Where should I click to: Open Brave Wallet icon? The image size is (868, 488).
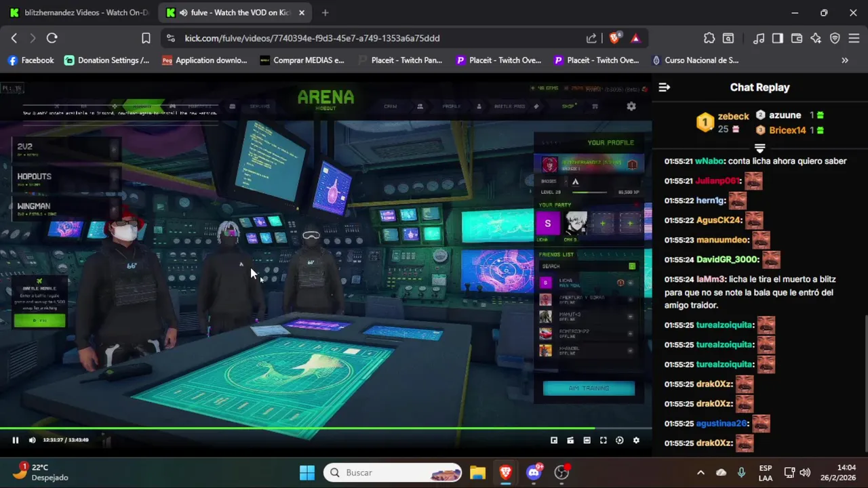797,38
